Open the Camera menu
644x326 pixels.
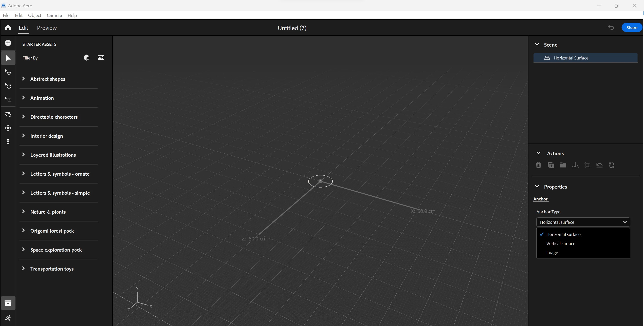54,15
